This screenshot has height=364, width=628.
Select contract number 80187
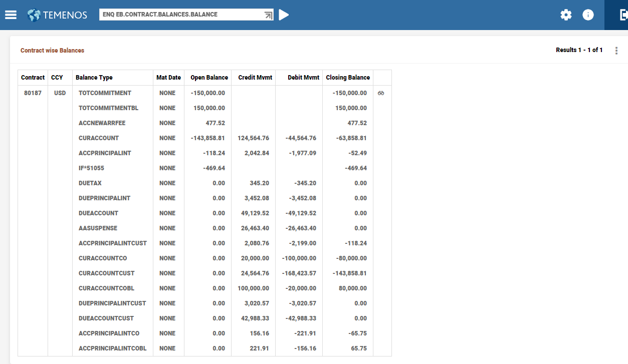click(x=33, y=93)
